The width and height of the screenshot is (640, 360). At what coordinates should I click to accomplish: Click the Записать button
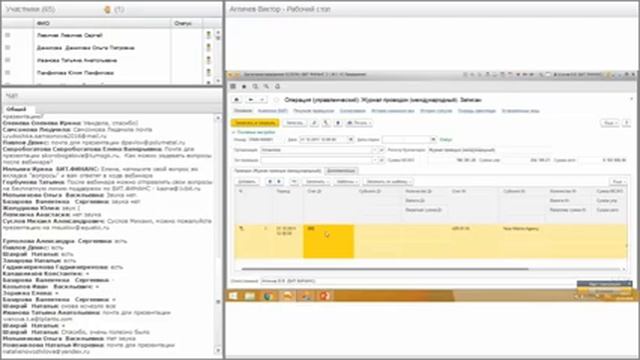(295, 123)
